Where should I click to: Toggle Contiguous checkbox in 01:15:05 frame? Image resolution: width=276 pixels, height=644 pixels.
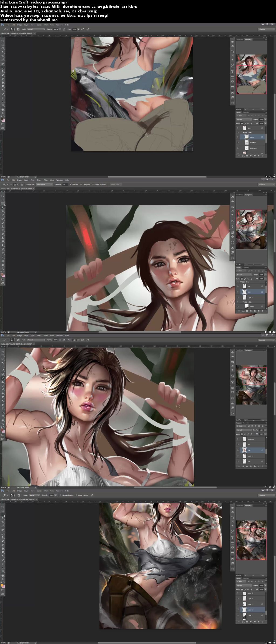click(x=81, y=184)
